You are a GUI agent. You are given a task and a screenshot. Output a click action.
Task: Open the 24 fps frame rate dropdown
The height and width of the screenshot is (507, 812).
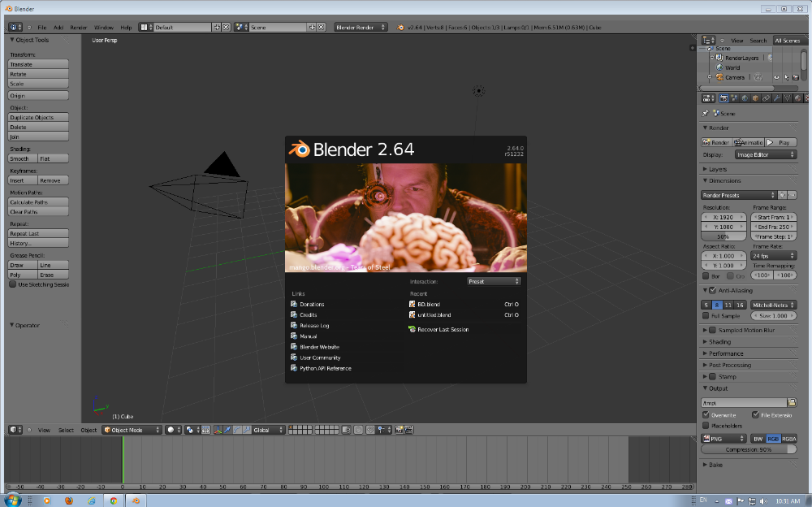(773, 256)
